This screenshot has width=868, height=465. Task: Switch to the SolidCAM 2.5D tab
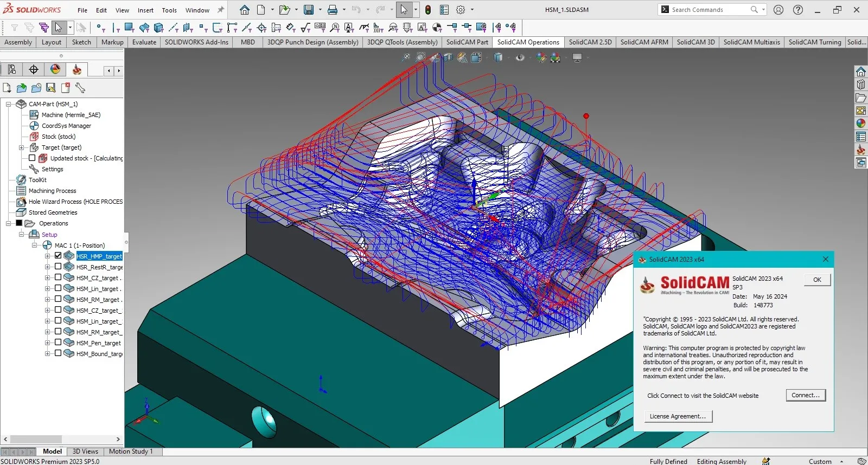(x=590, y=42)
